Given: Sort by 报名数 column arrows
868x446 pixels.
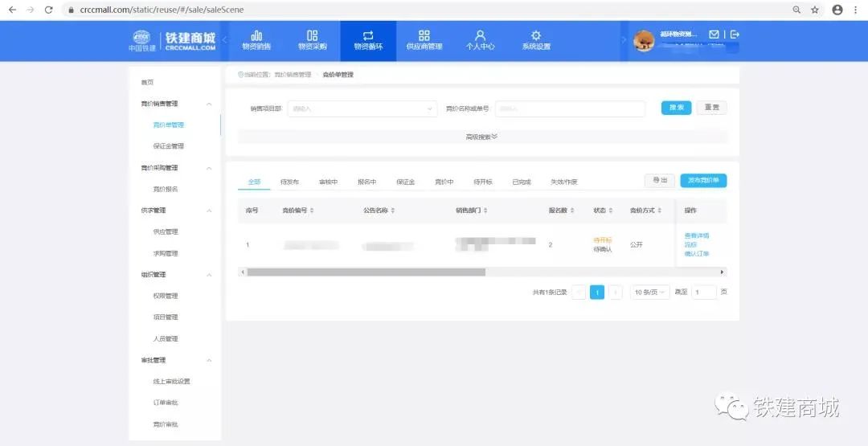Looking at the screenshot, I should [572, 211].
